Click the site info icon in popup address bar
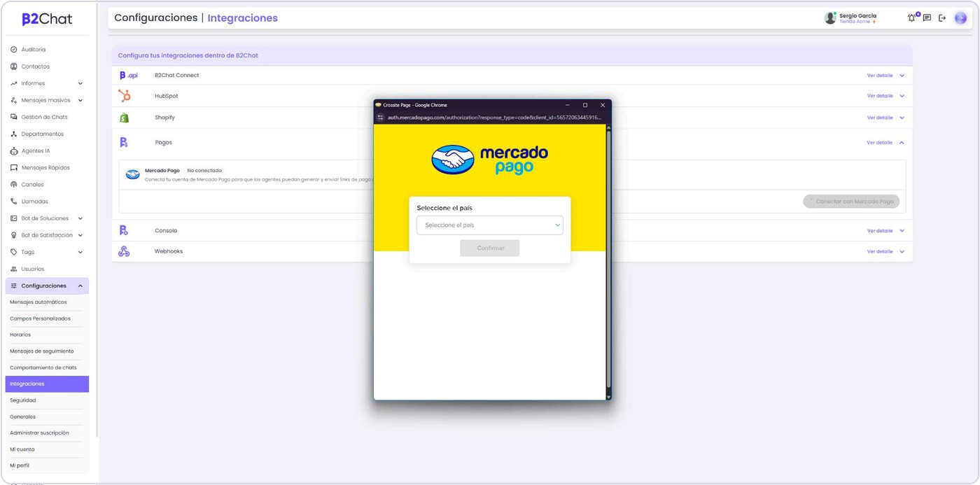Image resolution: width=980 pixels, height=485 pixels. coord(381,118)
